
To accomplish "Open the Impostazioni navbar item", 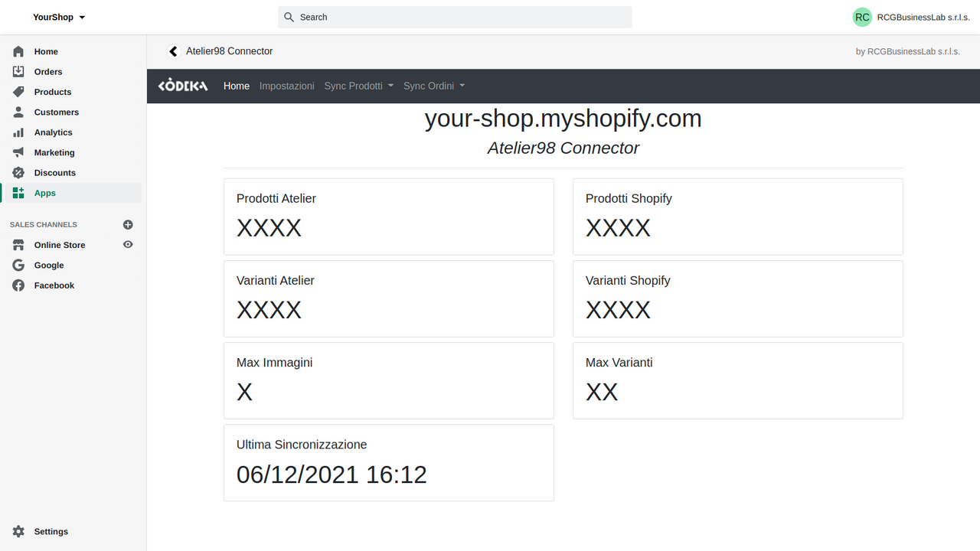I will click(x=287, y=86).
